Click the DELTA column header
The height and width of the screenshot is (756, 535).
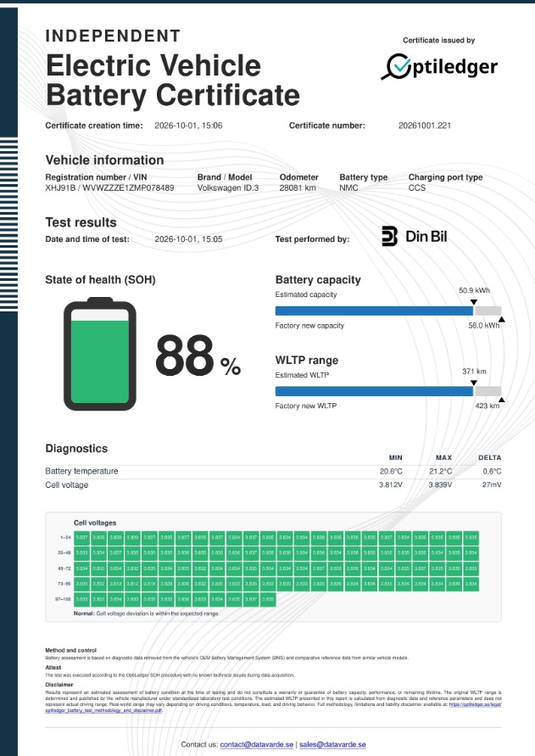tap(490, 457)
